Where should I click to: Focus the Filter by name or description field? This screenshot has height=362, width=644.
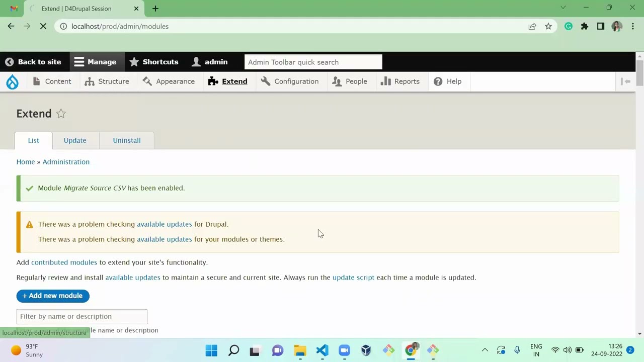pos(82,316)
